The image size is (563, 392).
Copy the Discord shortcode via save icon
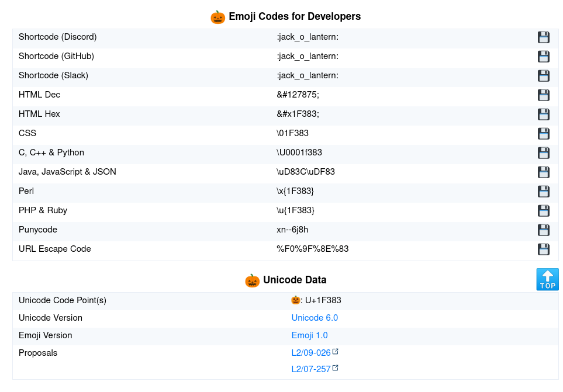(543, 37)
